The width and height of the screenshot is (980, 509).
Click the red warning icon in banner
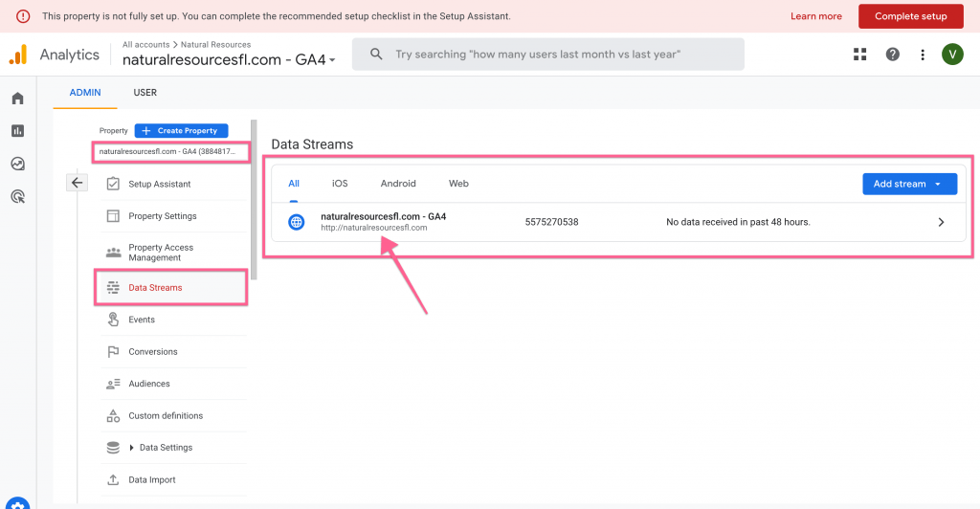click(23, 16)
